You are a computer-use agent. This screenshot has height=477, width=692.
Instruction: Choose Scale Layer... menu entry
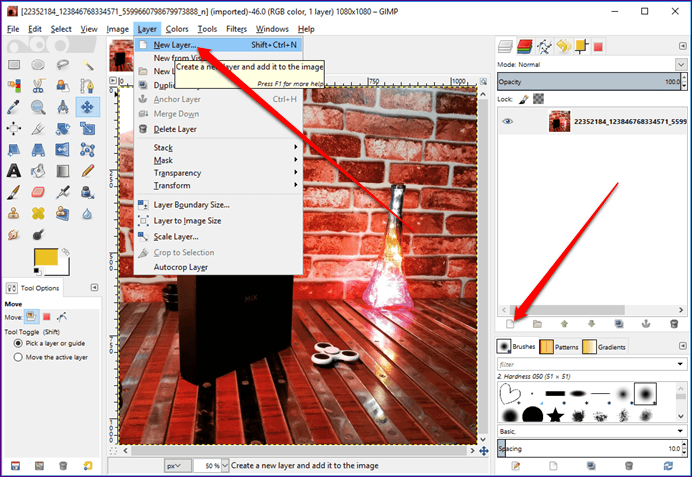coord(218,237)
